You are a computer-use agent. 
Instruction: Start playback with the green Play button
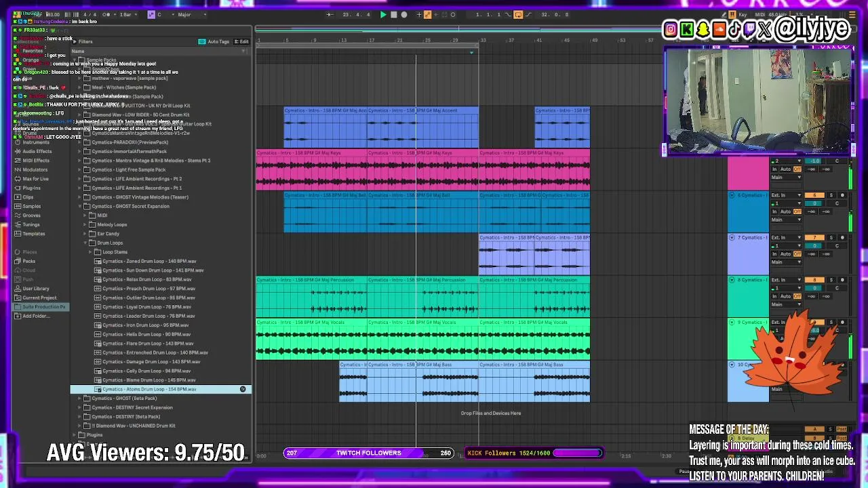click(383, 14)
